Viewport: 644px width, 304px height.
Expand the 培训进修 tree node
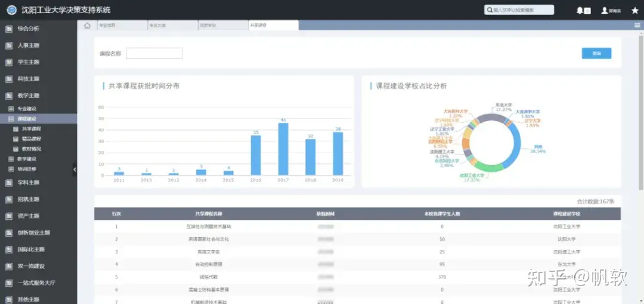tap(11, 169)
